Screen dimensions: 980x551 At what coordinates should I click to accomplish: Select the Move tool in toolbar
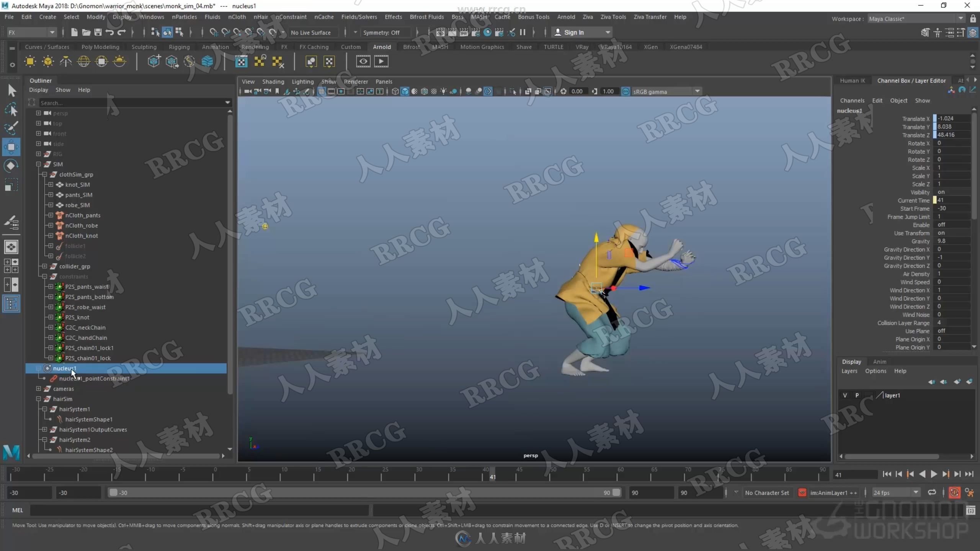point(11,147)
